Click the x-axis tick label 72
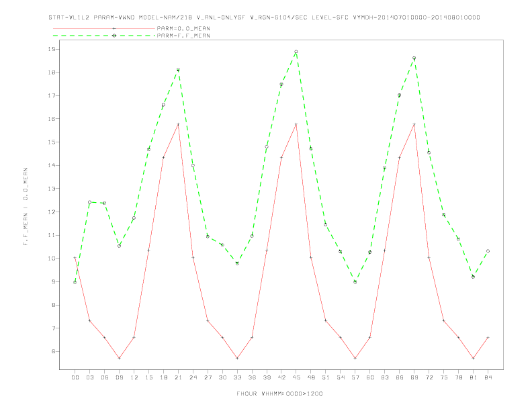 [429, 377]
